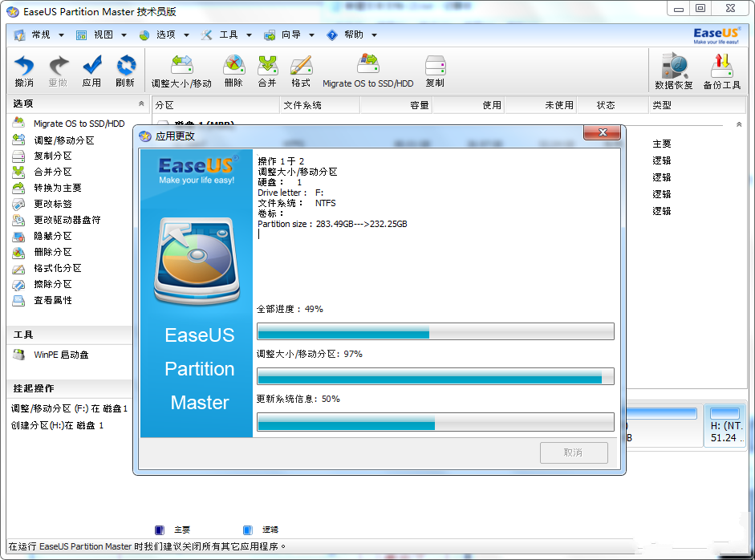
Task: Click the Merge (合并) toolbar icon
Action: (267, 71)
